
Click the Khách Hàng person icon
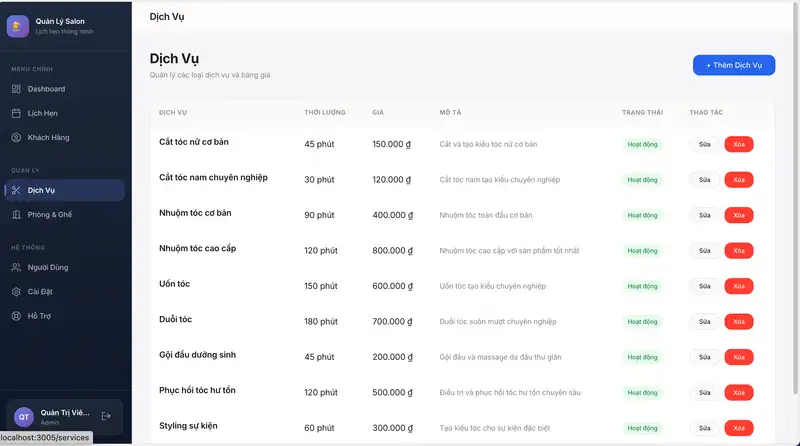coord(16,137)
